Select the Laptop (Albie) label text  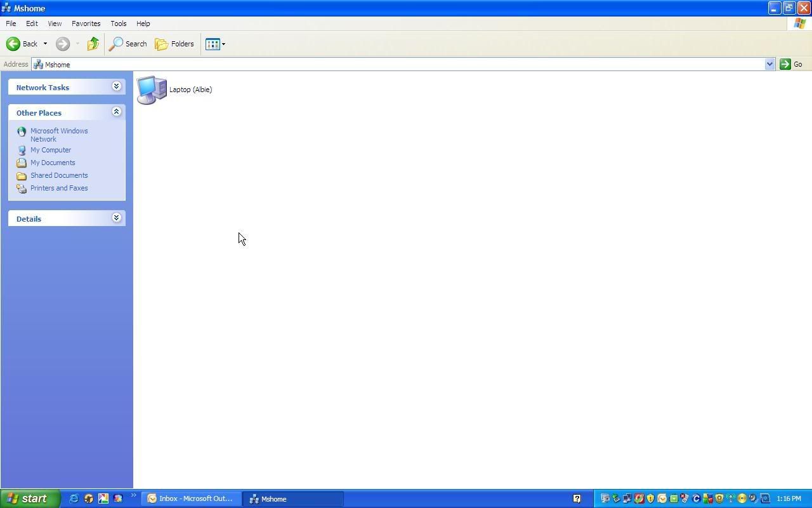coord(190,90)
